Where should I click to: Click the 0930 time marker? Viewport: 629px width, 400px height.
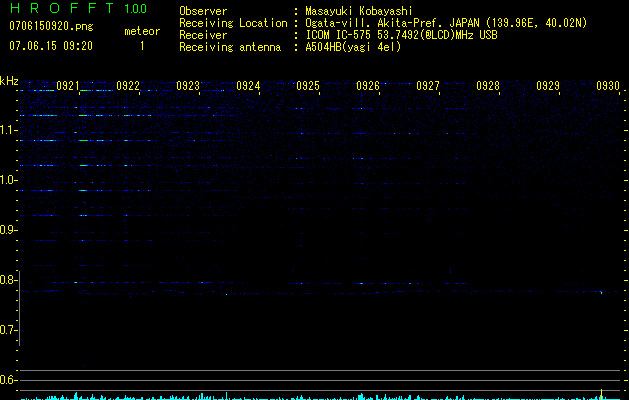[x=608, y=86]
